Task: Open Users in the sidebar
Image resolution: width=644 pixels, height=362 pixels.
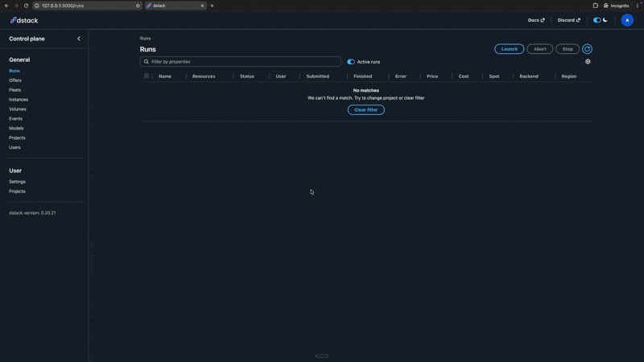Action: tap(14, 147)
